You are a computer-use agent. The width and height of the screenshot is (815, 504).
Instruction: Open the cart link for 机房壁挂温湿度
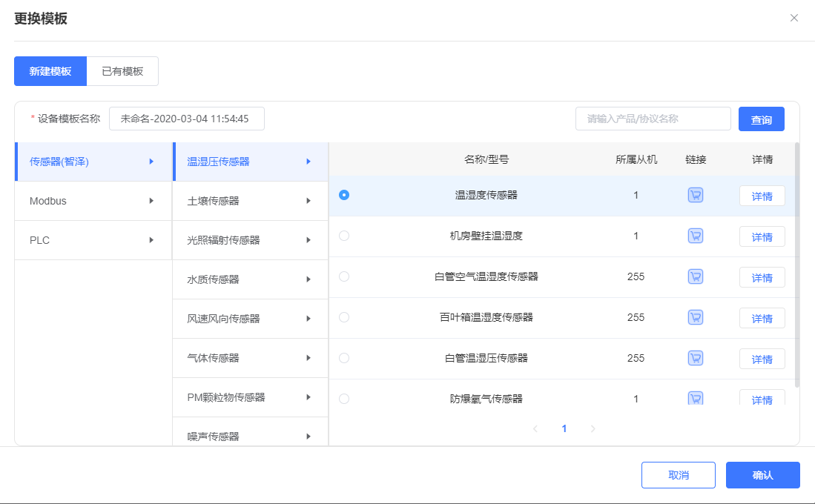tap(696, 236)
